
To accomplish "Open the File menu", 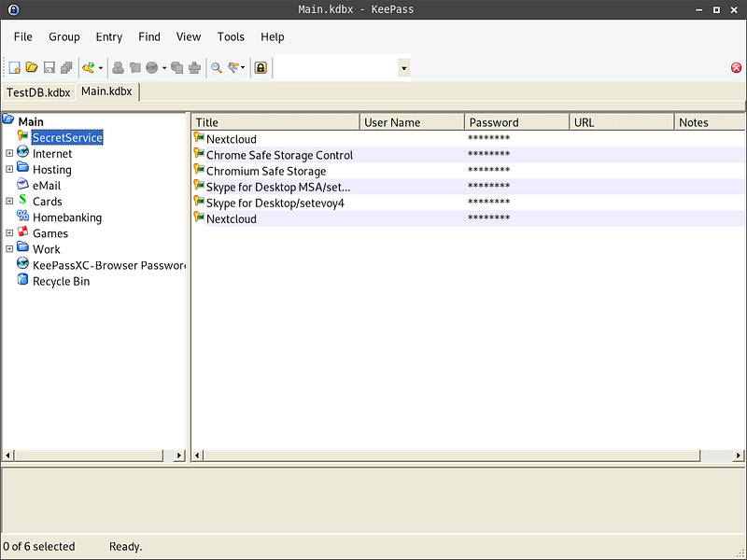I will point(22,36).
